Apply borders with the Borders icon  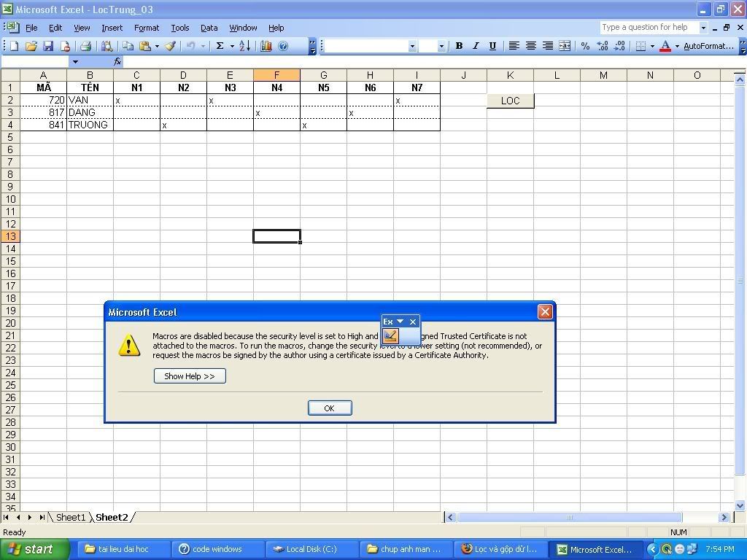640,46
